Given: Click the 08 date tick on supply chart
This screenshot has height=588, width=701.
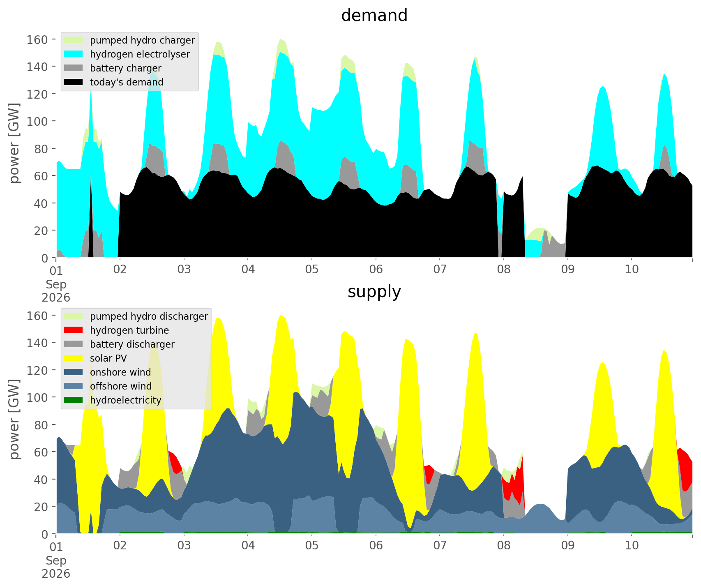Looking at the screenshot, I should (x=504, y=546).
